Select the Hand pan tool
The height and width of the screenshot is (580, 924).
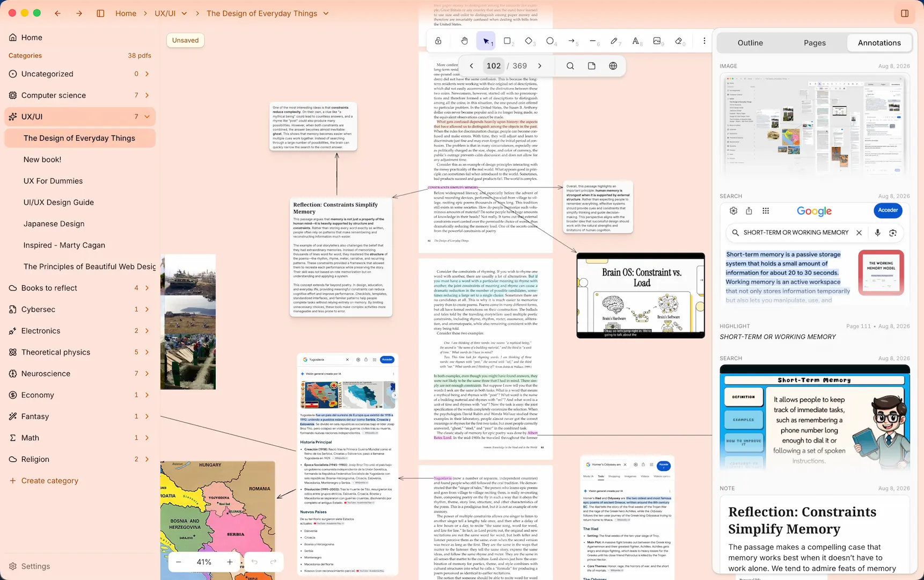(x=465, y=41)
